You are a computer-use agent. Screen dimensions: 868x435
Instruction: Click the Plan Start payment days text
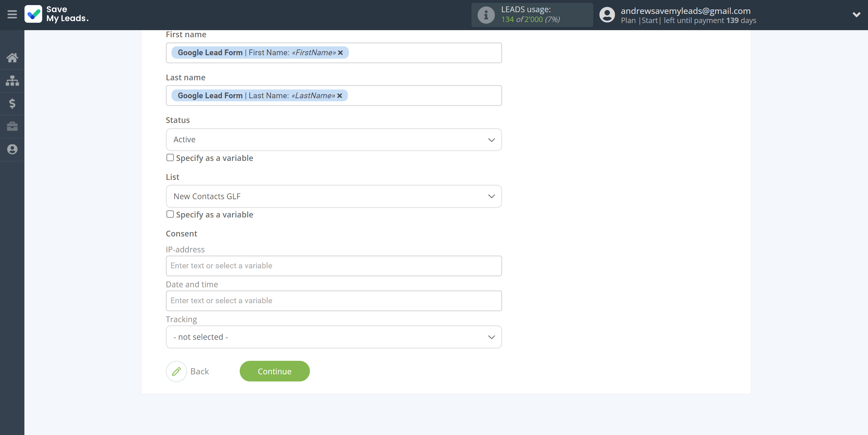click(688, 20)
